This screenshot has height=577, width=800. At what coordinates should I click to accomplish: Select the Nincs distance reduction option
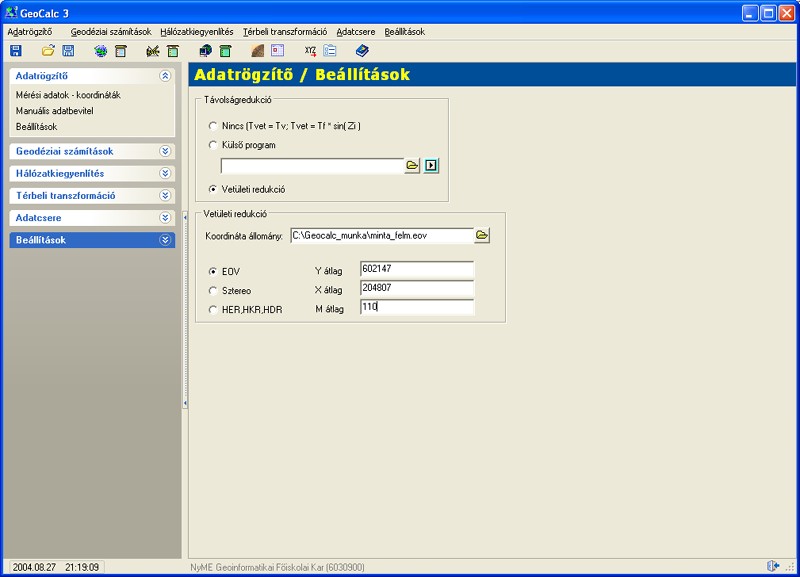pos(213,126)
